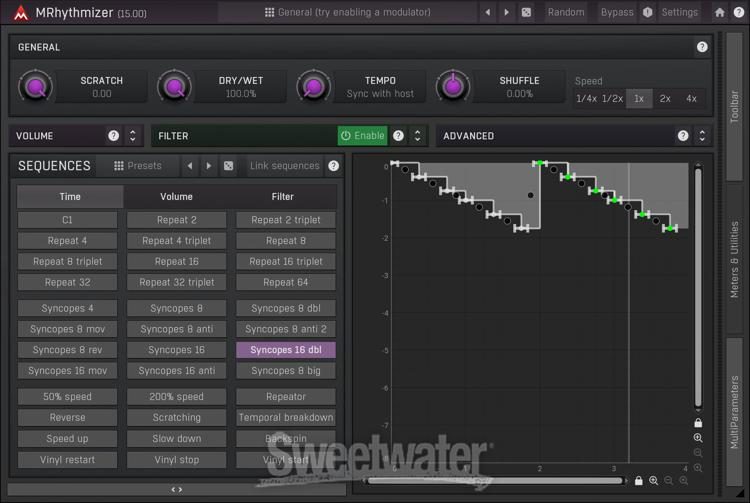Open help for the Sequences panel
750x503 pixels.
pos(333,165)
